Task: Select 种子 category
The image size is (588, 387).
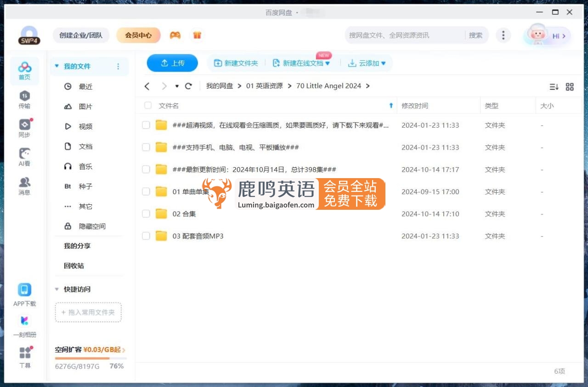Action: pyautogui.click(x=86, y=186)
